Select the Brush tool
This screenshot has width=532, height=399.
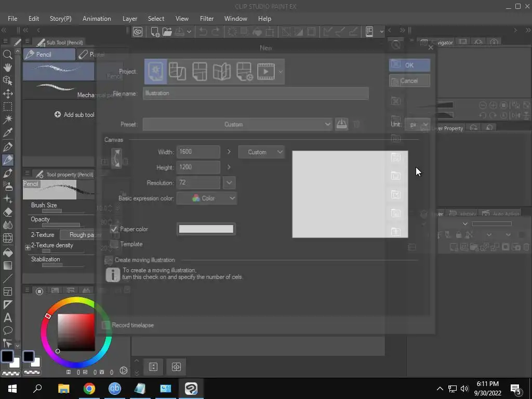coord(7,173)
